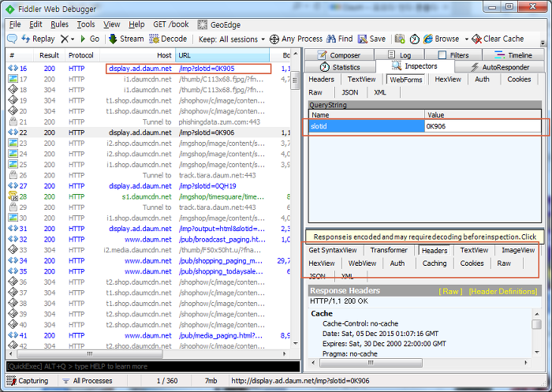Open the View menu

(112, 24)
